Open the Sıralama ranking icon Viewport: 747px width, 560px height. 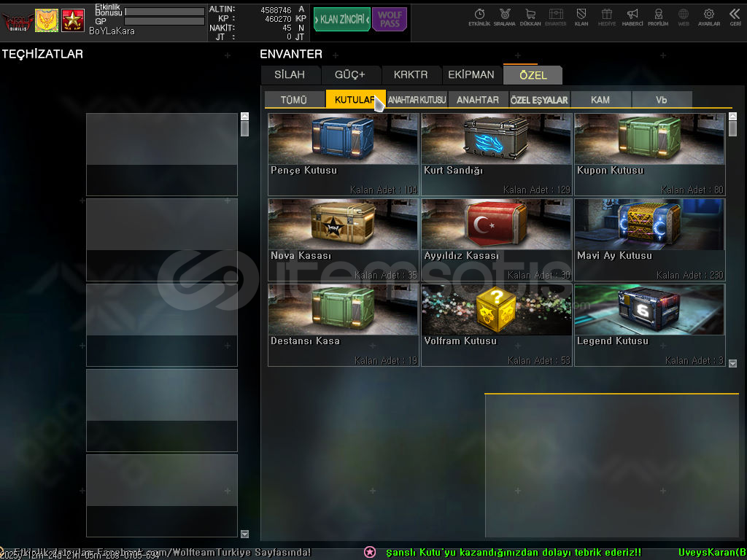point(505,17)
